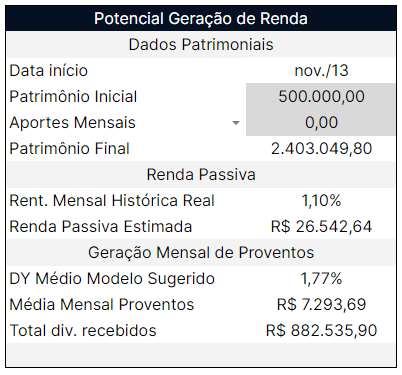402x375 pixels.
Task: Click the Aportes Mensais label cell
Action: coord(126,123)
